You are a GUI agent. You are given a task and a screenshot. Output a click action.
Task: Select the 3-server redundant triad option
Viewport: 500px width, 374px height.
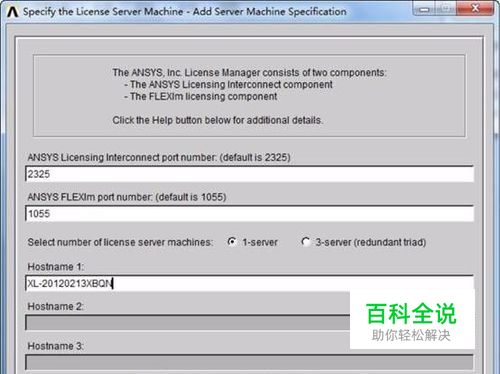click(305, 242)
